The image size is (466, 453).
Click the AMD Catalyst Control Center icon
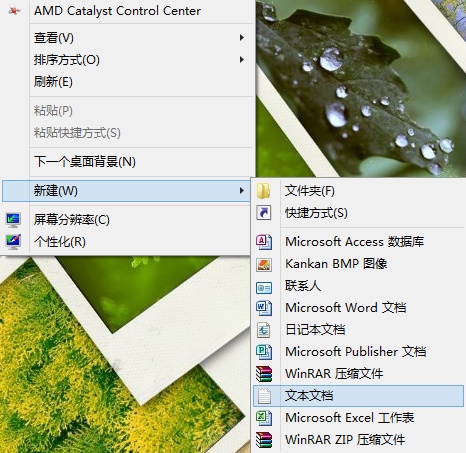pyautogui.click(x=14, y=11)
